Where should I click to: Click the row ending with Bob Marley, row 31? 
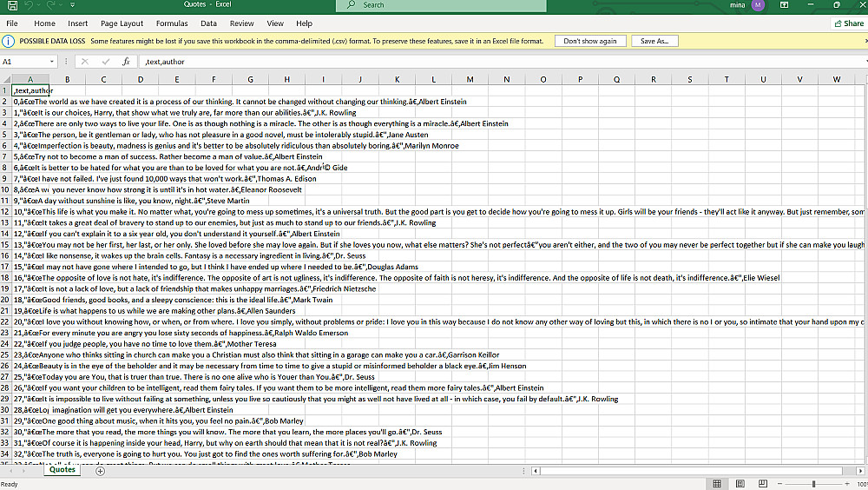[158, 420]
